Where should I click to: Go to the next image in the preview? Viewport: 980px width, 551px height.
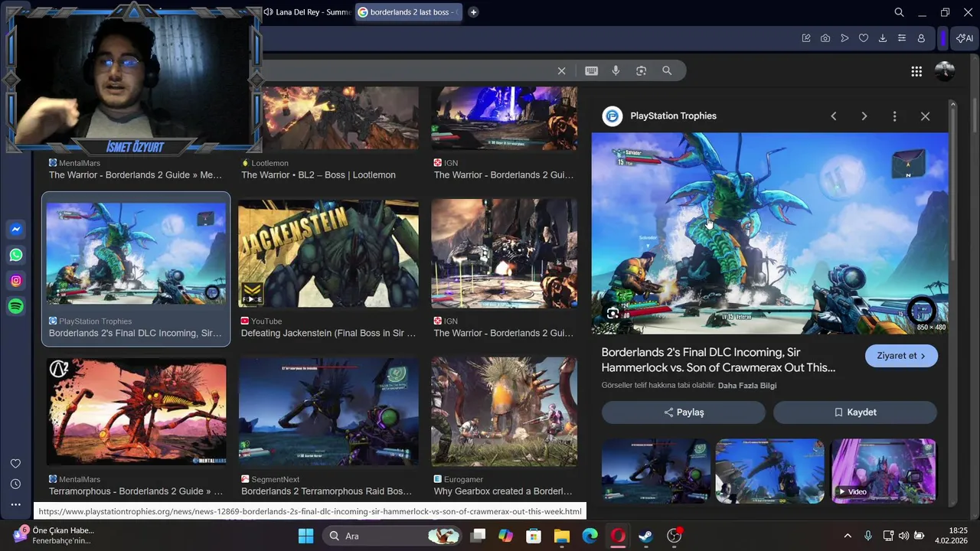pos(864,116)
